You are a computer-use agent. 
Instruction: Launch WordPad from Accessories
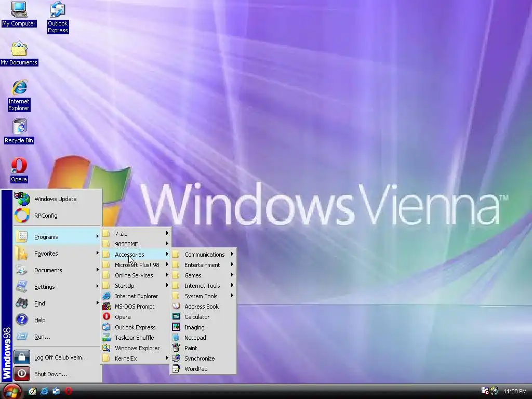(x=203, y=369)
